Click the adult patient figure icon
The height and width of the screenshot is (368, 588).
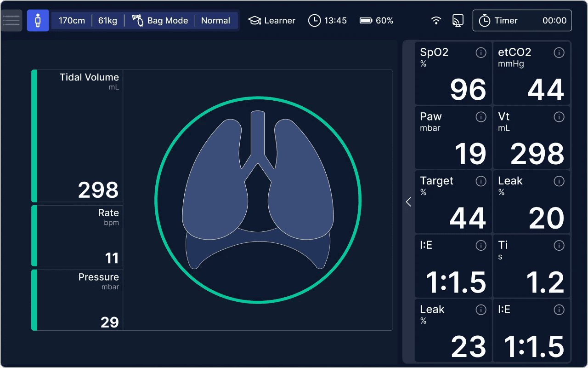coord(38,21)
